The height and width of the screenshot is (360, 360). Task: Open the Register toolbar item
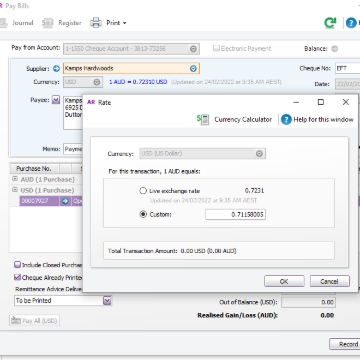pyautogui.click(x=62, y=23)
